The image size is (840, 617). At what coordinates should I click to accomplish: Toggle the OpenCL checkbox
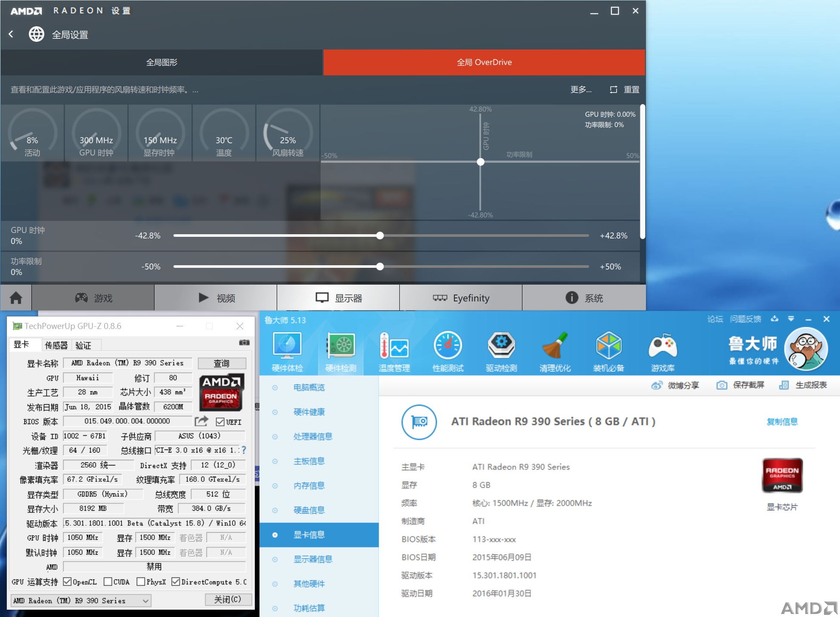67,582
